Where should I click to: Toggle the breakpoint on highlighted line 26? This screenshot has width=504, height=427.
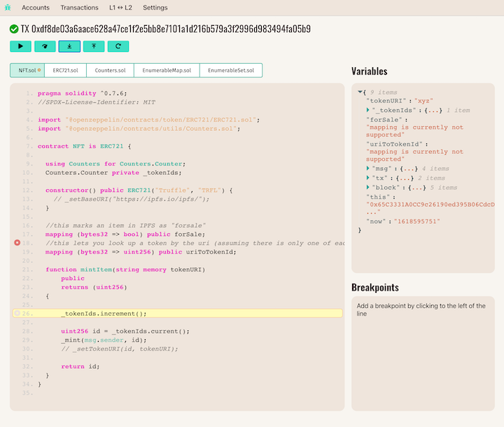click(x=17, y=313)
